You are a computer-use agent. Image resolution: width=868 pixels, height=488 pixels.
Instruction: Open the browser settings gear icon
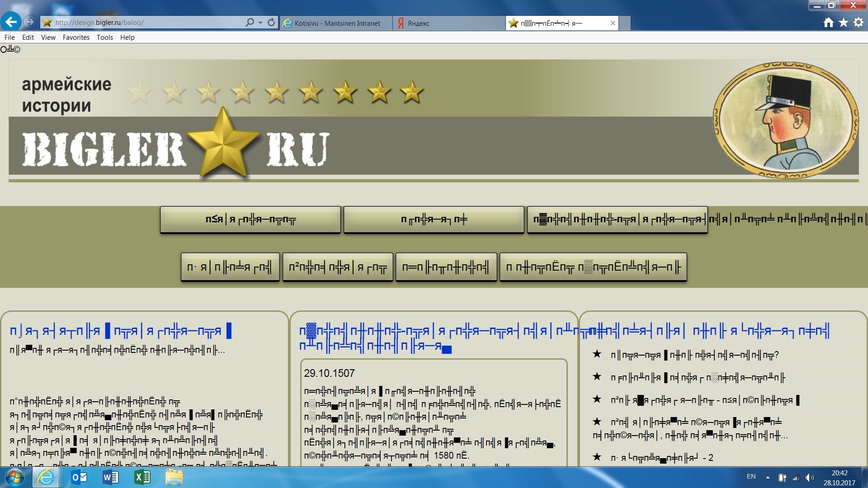859,23
